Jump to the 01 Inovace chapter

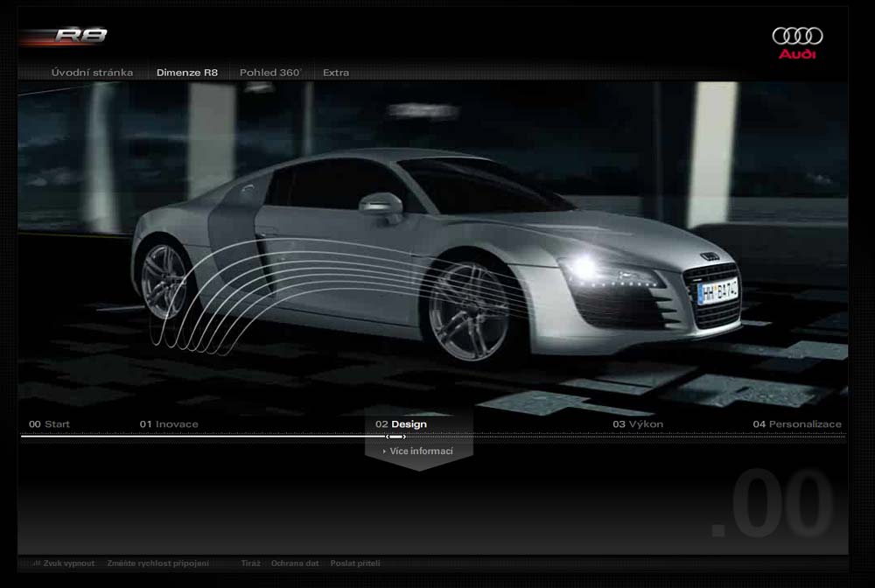click(169, 424)
